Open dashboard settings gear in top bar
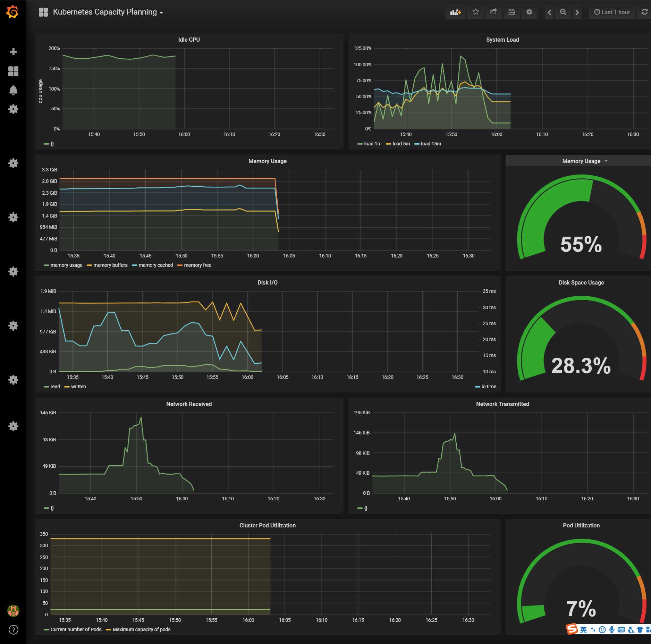The image size is (651, 644). (x=529, y=12)
